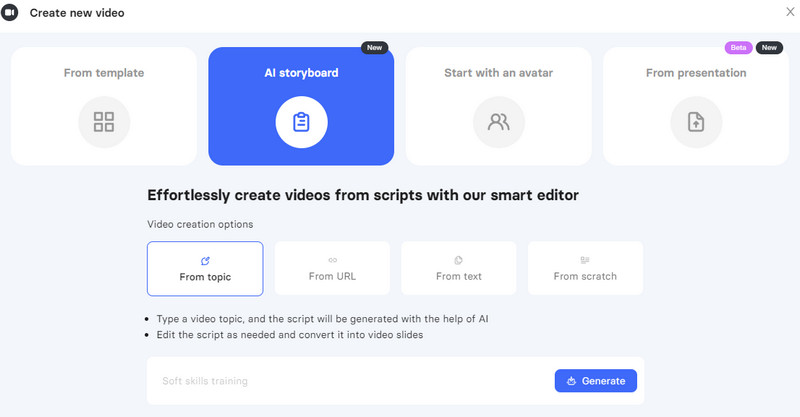Select the From topic creation option
This screenshot has width=800, height=417.
click(205, 268)
